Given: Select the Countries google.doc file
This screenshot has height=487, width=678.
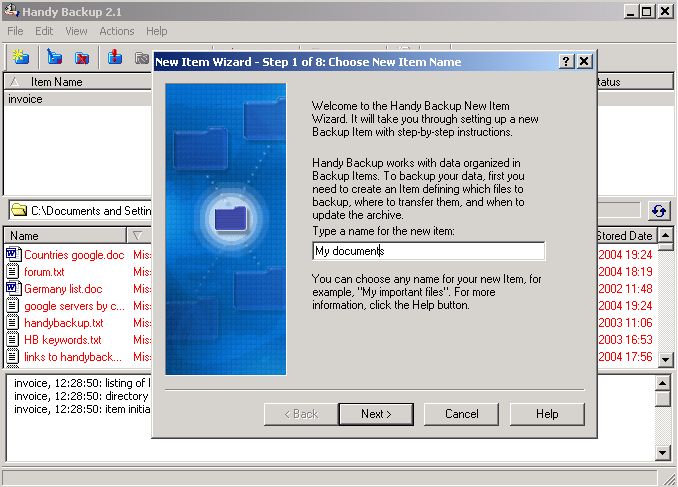Looking at the screenshot, I should [74, 255].
